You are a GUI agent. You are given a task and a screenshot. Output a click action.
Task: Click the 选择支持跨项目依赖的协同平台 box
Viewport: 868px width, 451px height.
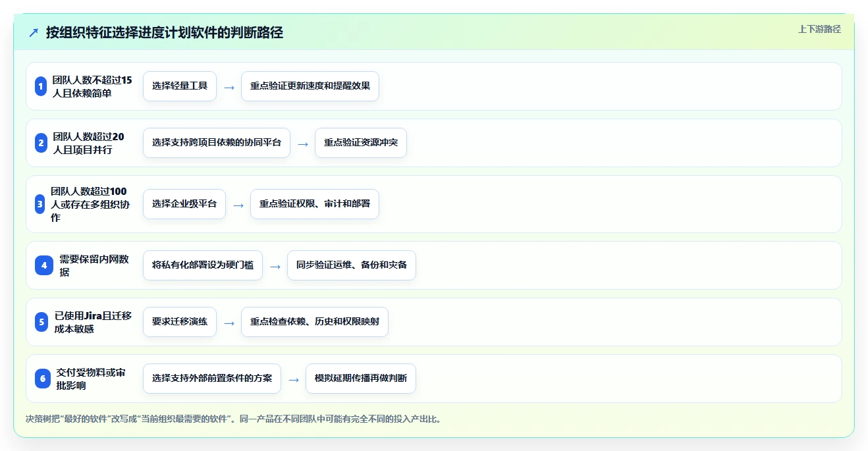click(217, 143)
